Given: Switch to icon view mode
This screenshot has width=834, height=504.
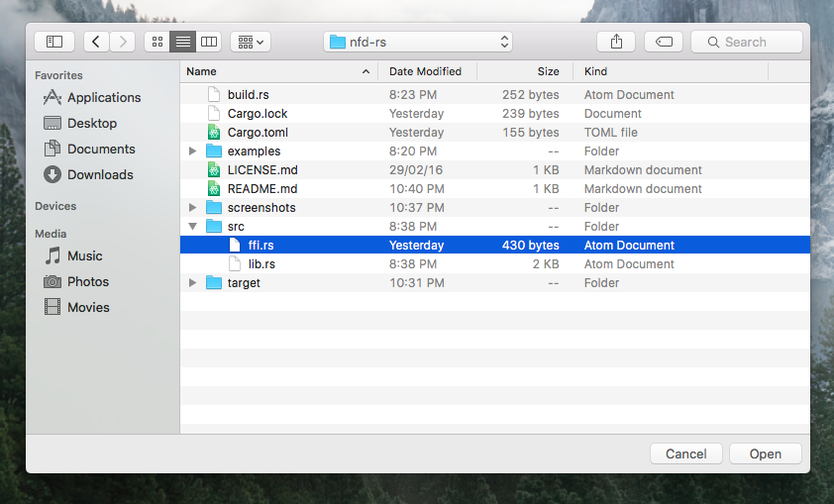Looking at the screenshot, I should click(156, 42).
